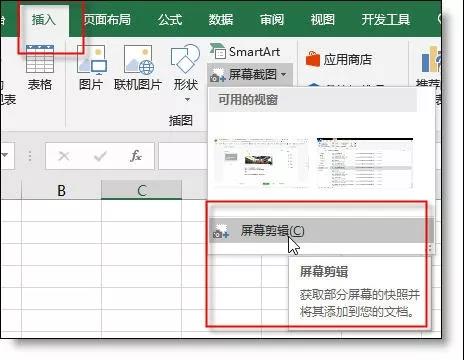Choose the first available window thumbnail
Image resolution: width=464 pixels, height=360 pixels.
(262, 162)
